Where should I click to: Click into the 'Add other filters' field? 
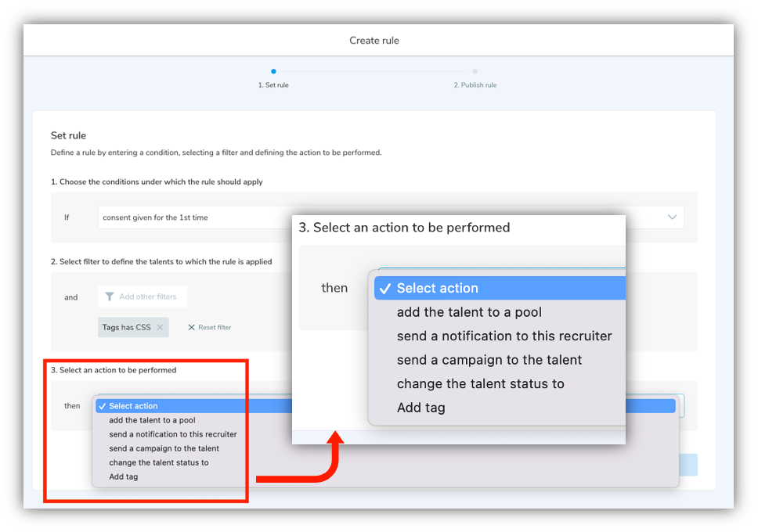coord(148,297)
